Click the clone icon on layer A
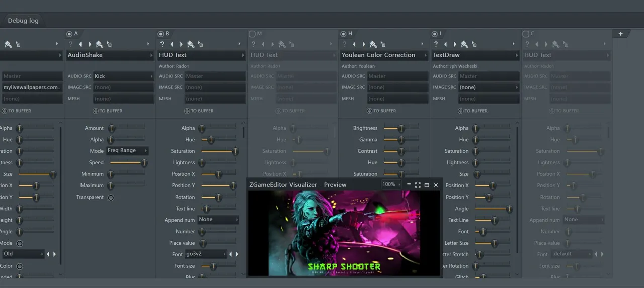 click(x=109, y=44)
